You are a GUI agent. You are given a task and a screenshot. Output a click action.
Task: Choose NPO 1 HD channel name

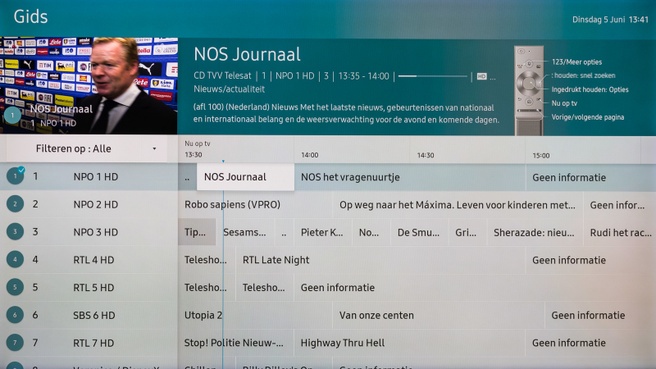(95, 177)
